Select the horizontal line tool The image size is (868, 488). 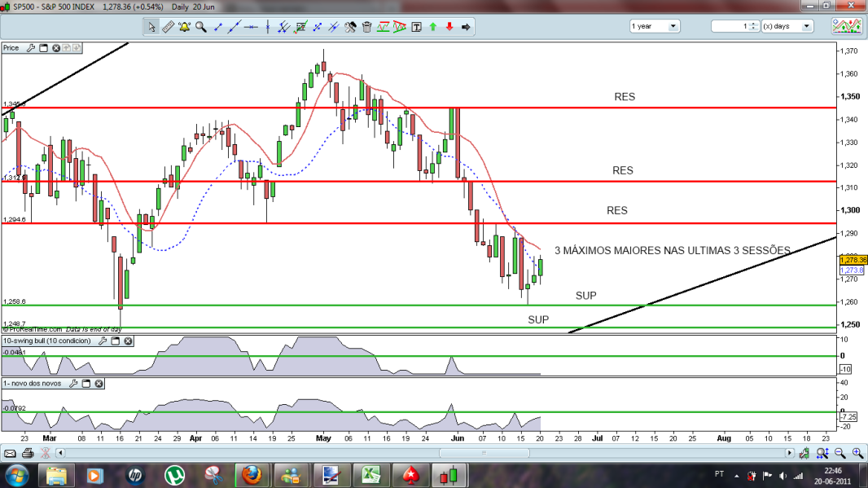tap(251, 27)
